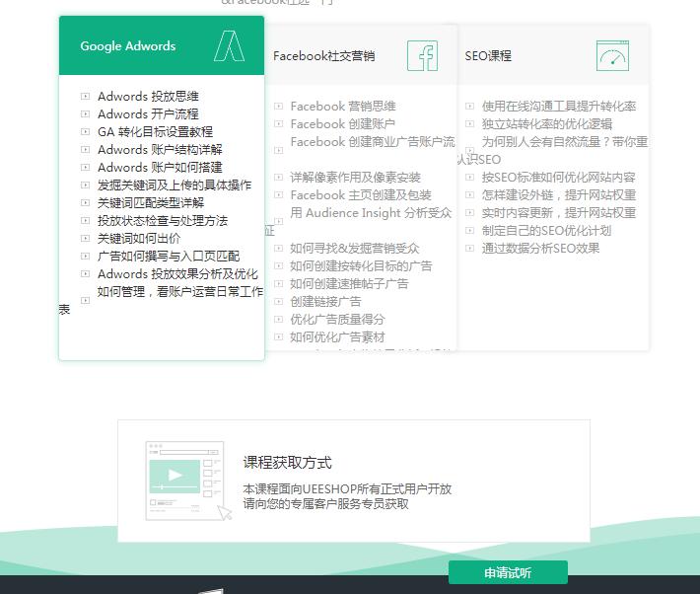Click play icon beside Adwords 账户结构详解
700x594 pixels.
tap(85, 149)
